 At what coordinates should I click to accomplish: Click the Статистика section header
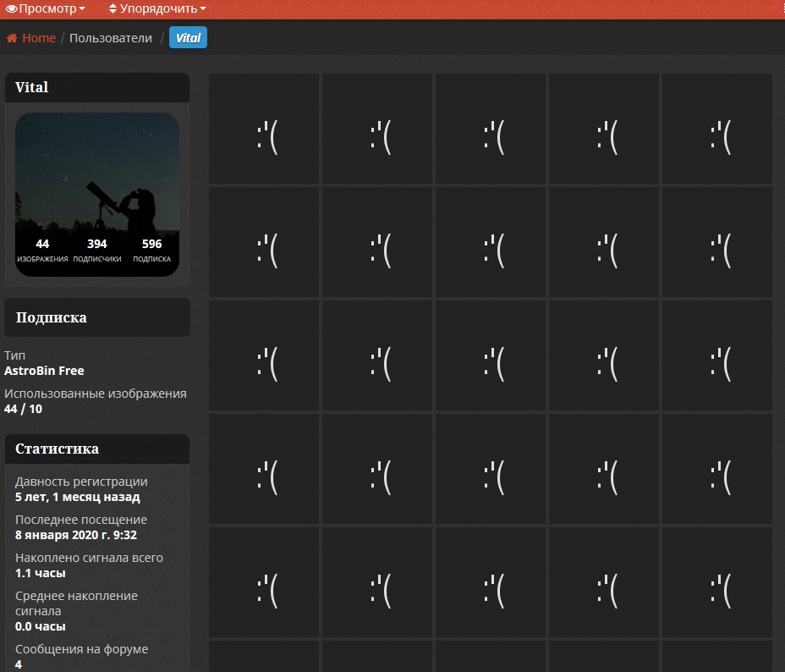click(97, 449)
